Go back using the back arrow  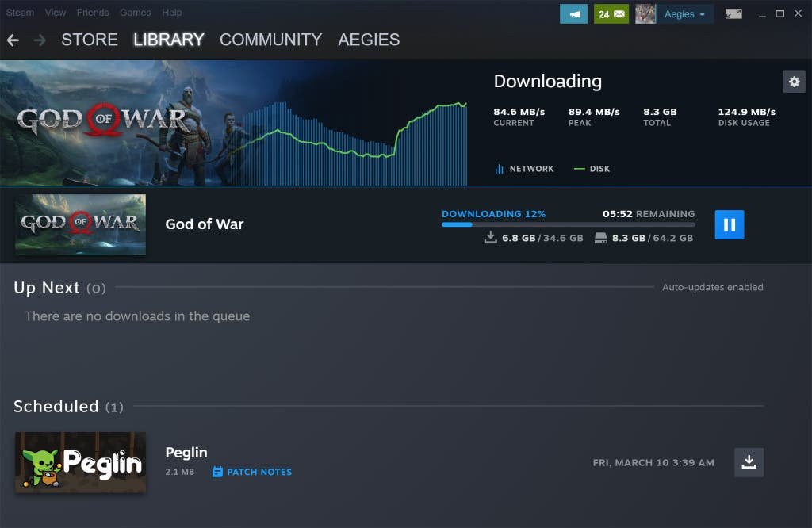pyautogui.click(x=13, y=40)
